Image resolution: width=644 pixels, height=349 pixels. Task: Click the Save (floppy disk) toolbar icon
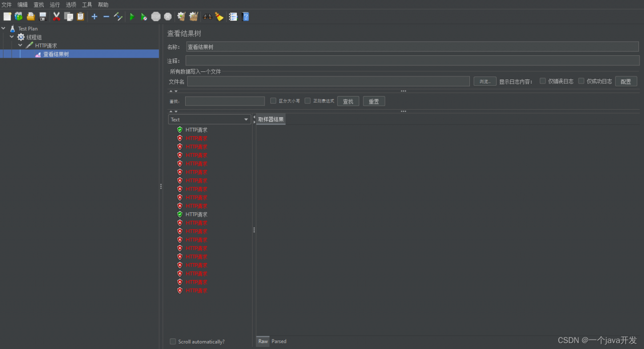point(43,17)
